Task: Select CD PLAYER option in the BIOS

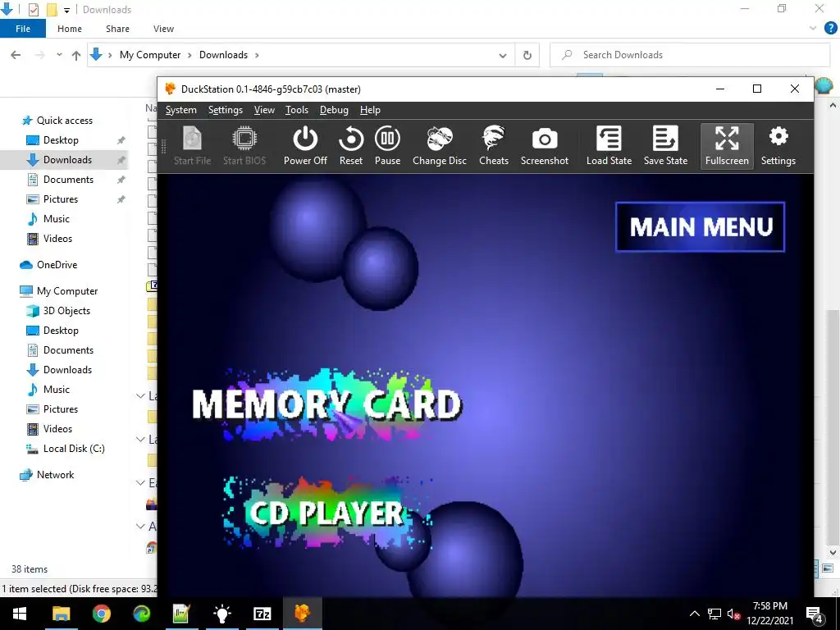Action: 326,513
